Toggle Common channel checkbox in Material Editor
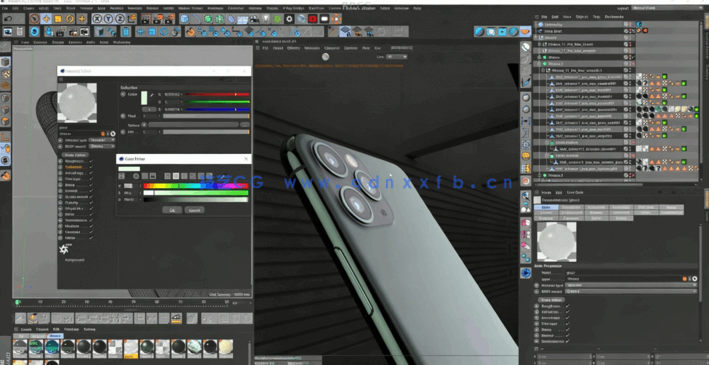Screen dimensions: 709x365 [x=91, y=232]
